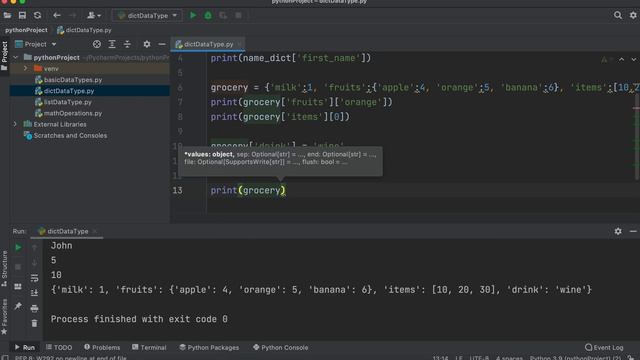The width and height of the screenshot is (640, 360).
Task: Toggle the Structure side tool window button
Action: (x=4, y=269)
